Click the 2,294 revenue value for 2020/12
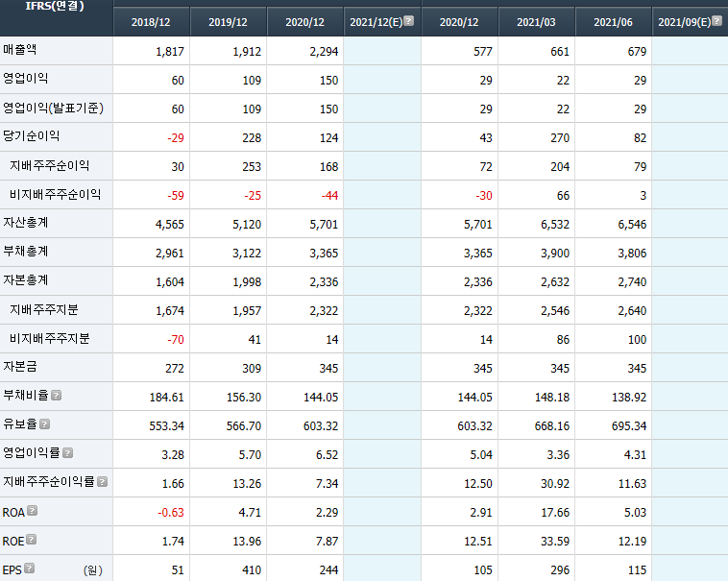728x581 pixels. coord(324,52)
